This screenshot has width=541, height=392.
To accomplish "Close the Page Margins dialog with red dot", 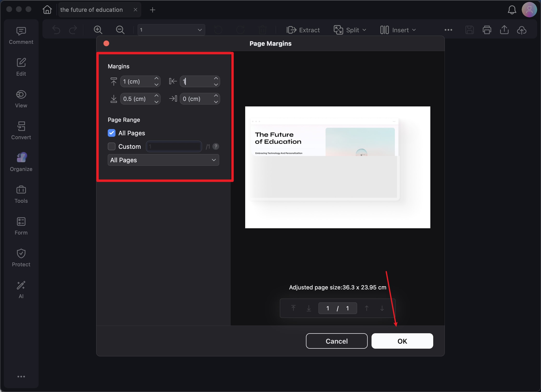I will point(106,43).
